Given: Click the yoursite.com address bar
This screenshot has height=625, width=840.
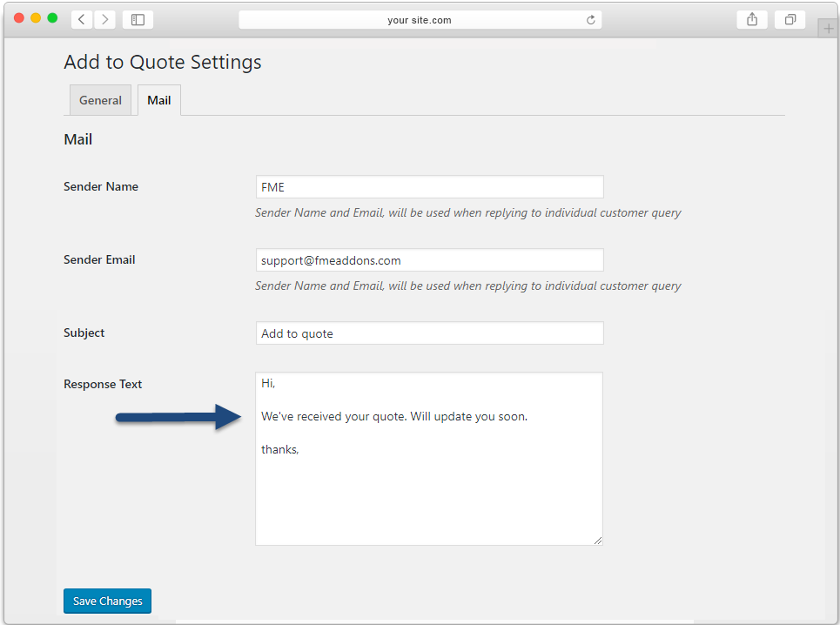Looking at the screenshot, I should point(420,20).
